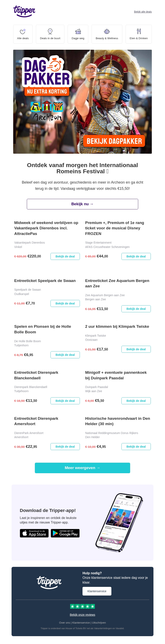Tap the App Store download badge
The width and height of the screenshot is (165, 644).
(x=34, y=533)
